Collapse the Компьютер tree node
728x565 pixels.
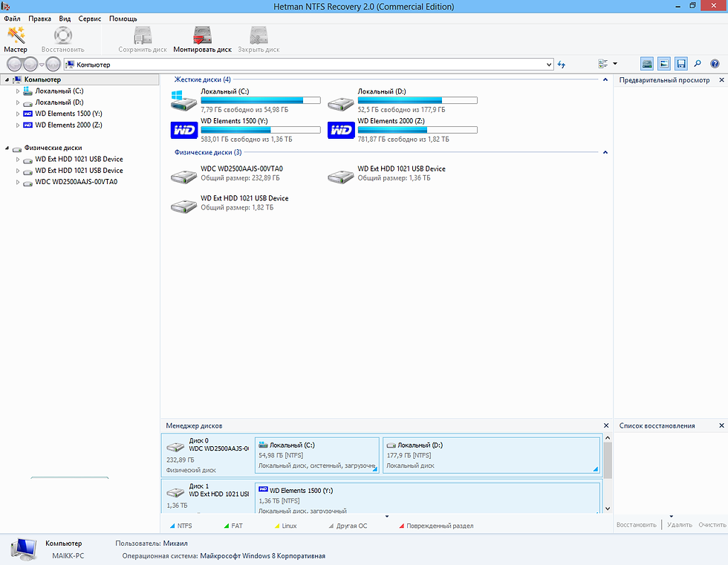tap(7, 79)
